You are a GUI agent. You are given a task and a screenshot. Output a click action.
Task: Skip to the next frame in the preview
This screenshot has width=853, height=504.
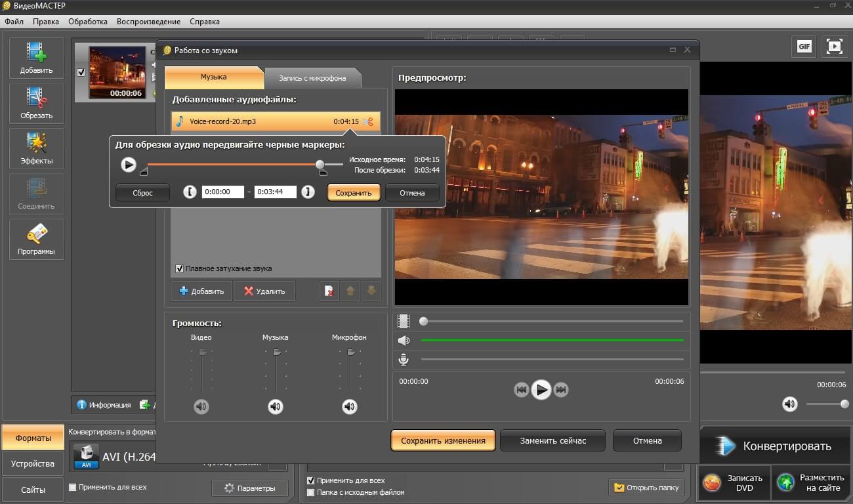point(560,390)
